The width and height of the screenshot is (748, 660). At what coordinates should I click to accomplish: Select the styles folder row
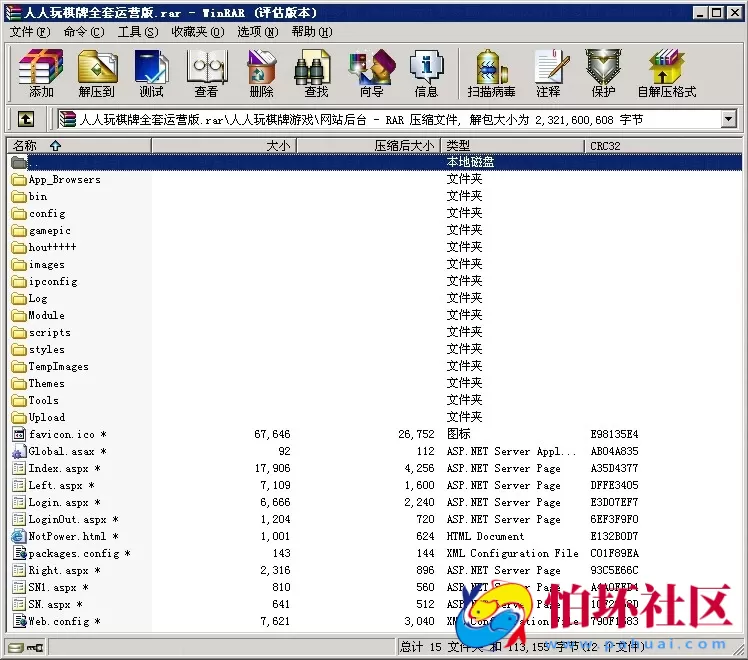pyautogui.click(x=375, y=349)
